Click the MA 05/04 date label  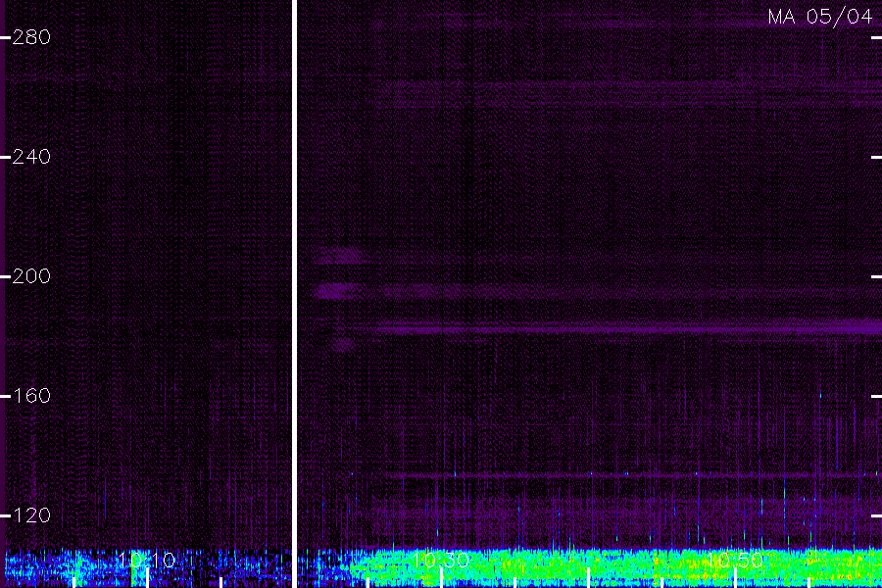[819, 17]
